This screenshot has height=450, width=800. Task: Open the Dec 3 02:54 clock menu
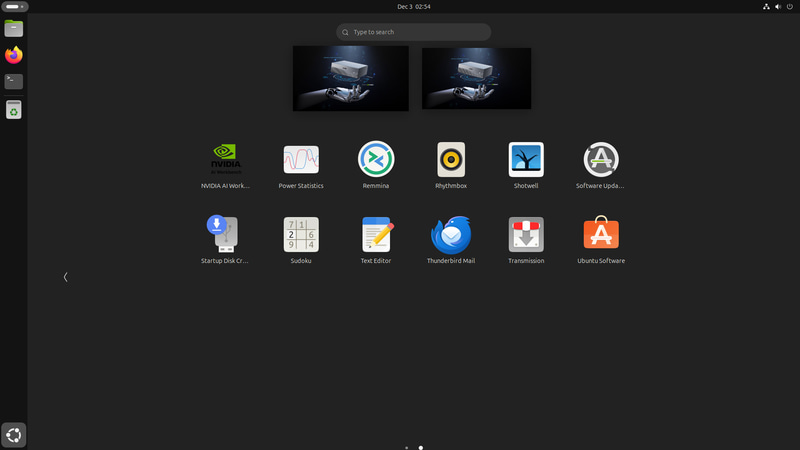point(414,7)
